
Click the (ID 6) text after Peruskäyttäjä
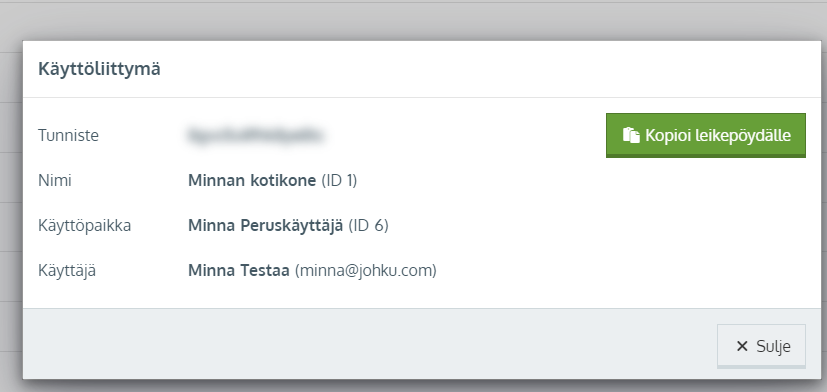pyautogui.click(x=369, y=226)
